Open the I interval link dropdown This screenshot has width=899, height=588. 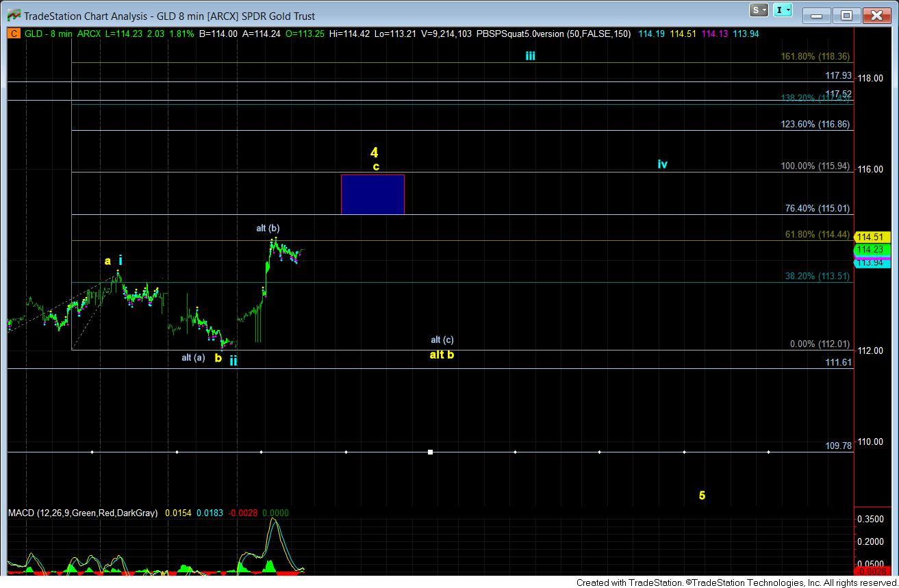(783, 10)
